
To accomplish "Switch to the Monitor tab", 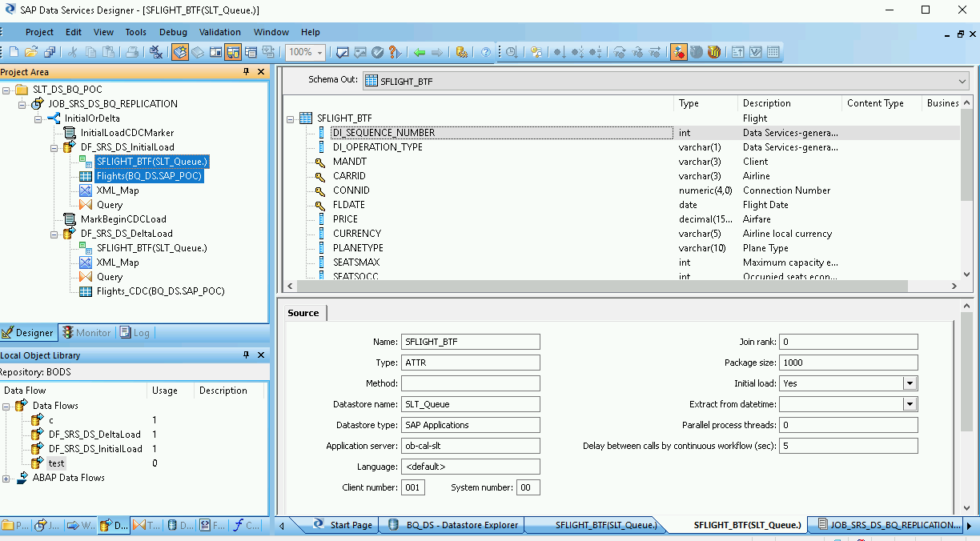I will 86,333.
